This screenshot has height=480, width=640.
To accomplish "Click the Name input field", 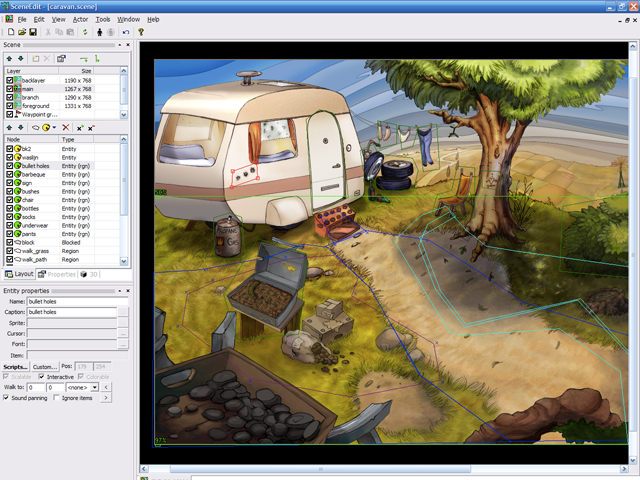I will 78,302.
